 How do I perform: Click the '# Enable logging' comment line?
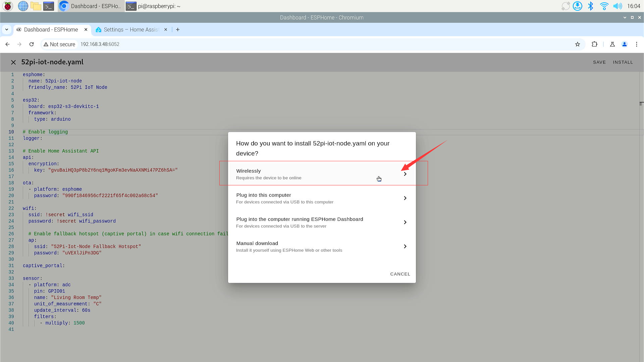[45, 132]
